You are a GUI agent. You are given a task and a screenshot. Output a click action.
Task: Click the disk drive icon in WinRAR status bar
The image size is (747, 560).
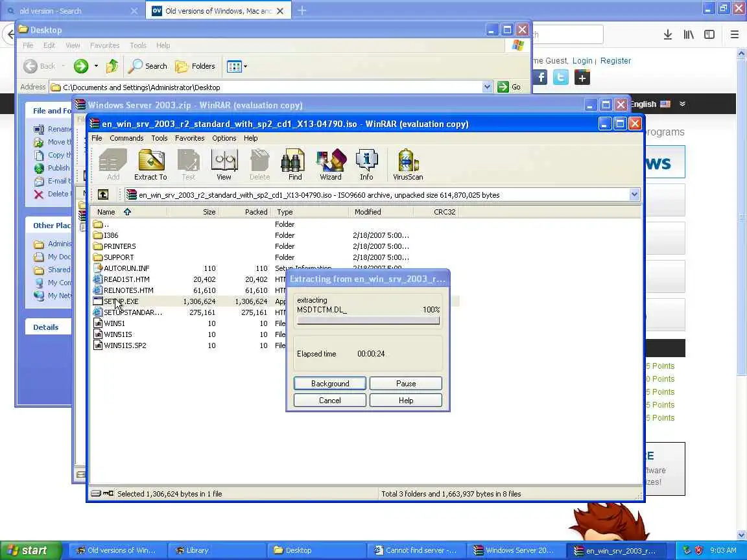[96, 493]
